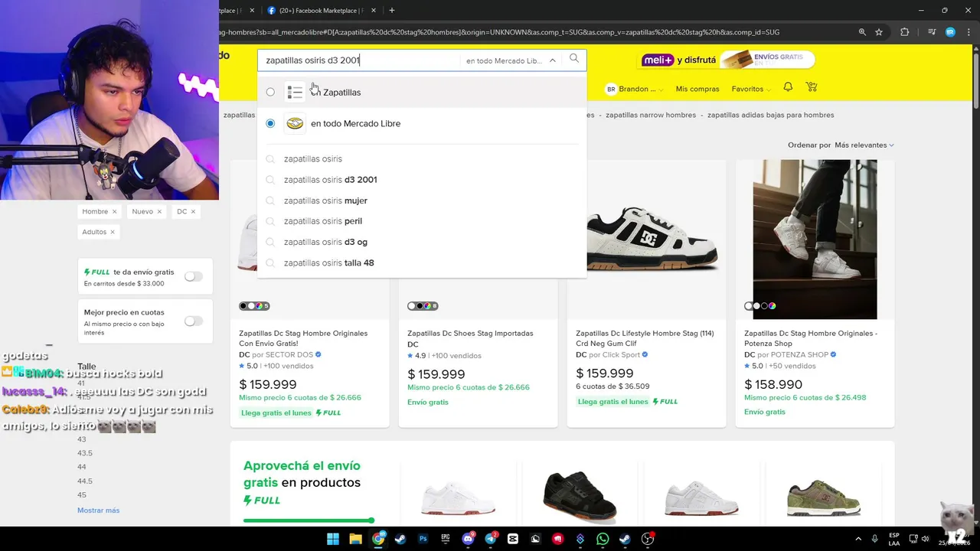Select talle 45 size filter
This screenshot has width=980, height=551.
(82, 495)
